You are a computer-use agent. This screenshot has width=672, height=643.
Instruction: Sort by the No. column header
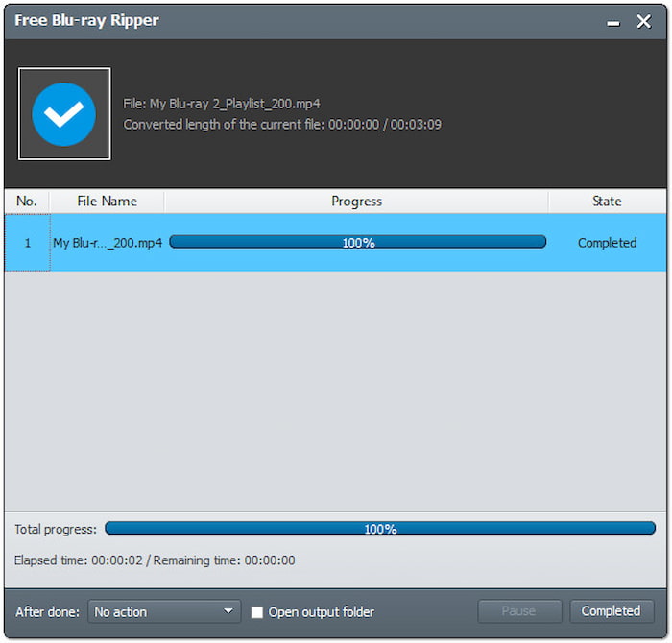(27, 201)
